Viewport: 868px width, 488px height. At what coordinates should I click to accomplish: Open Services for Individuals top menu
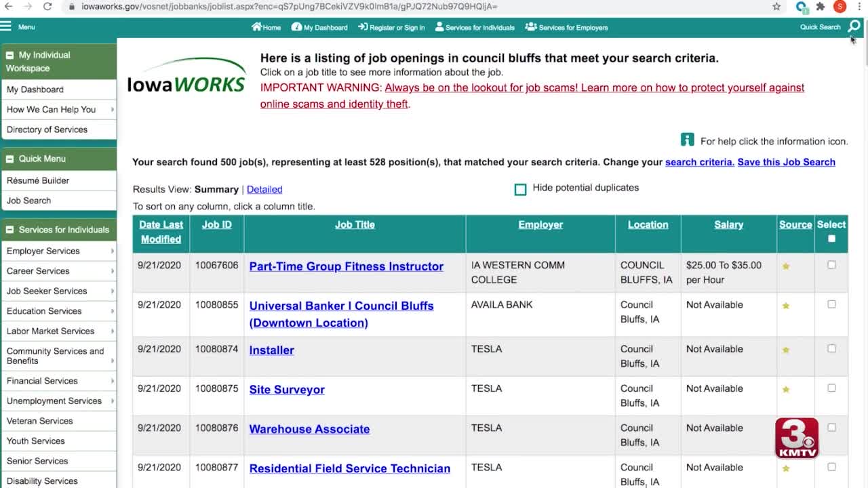[475, 27]
